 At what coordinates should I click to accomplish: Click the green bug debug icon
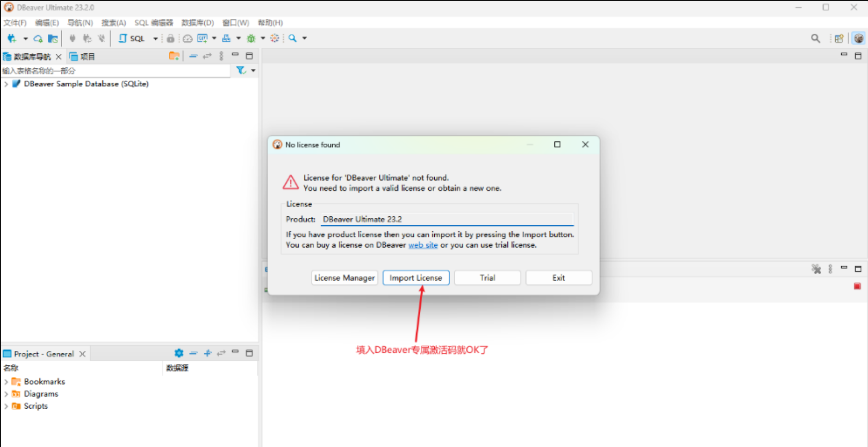pos(251,38)
